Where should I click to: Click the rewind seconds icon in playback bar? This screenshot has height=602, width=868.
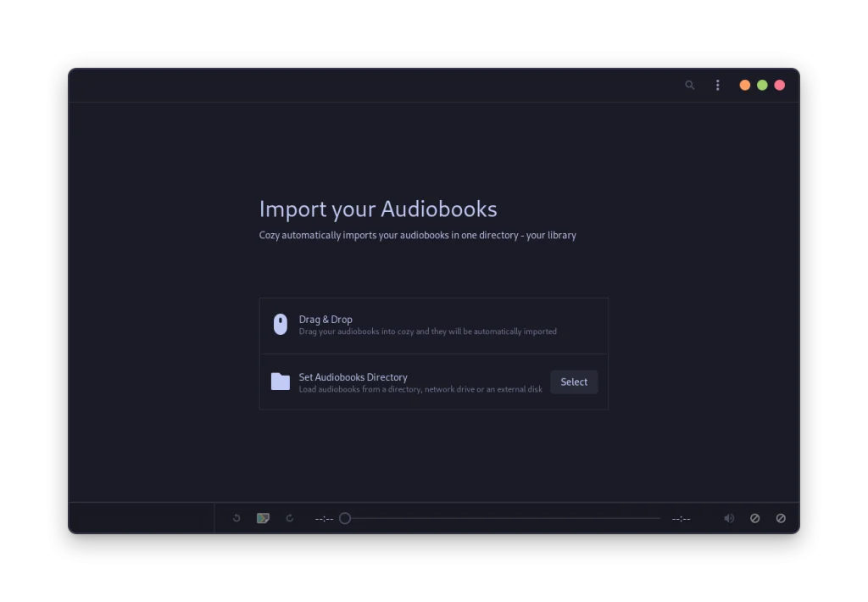tap(236, 518)
